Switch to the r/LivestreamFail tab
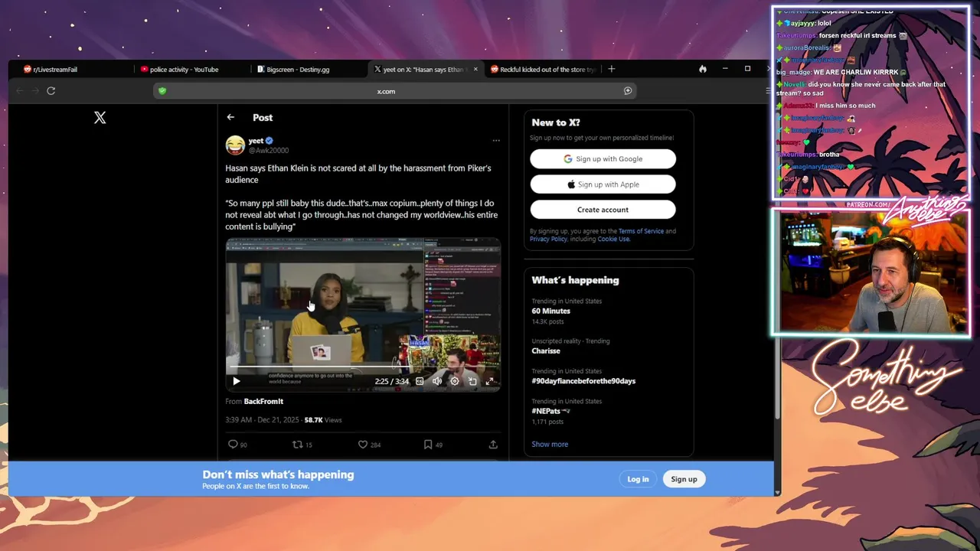Image resolution: width=980 pixels, height=551 pixels. (x=73, y=70)
